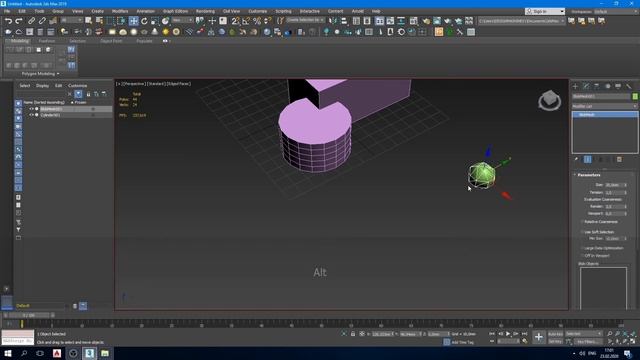Open the Named Selection Sets dropdown
The image size is (640, 360).
(305, 20)
